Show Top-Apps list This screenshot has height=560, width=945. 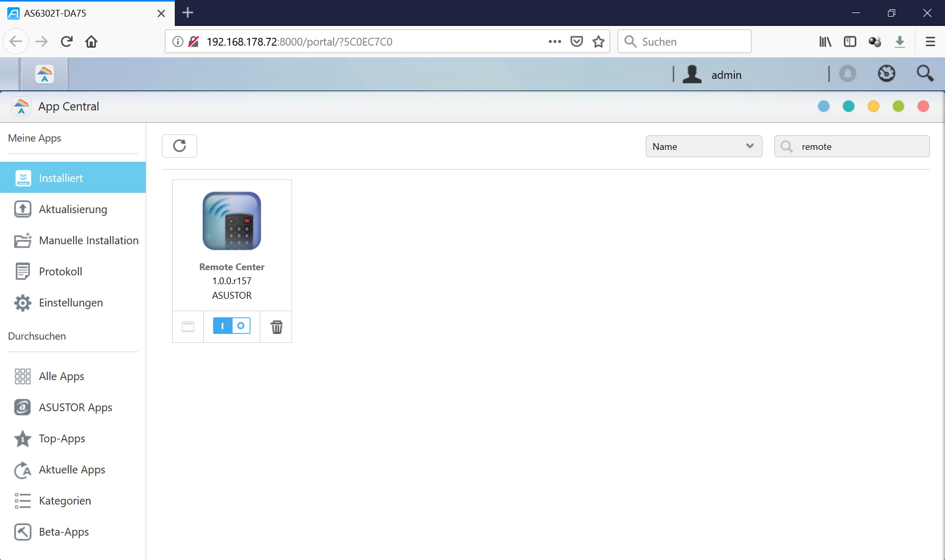[73, 438]
